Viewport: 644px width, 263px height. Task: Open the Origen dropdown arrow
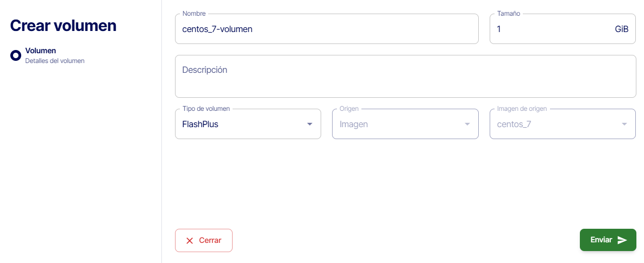point(467,124)
